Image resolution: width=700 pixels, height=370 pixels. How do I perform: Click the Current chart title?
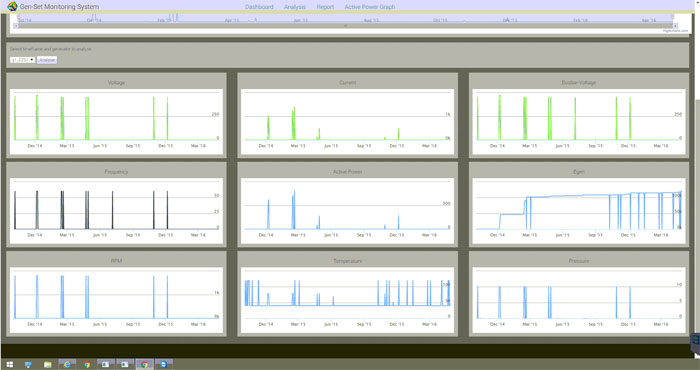click(347, 83)
